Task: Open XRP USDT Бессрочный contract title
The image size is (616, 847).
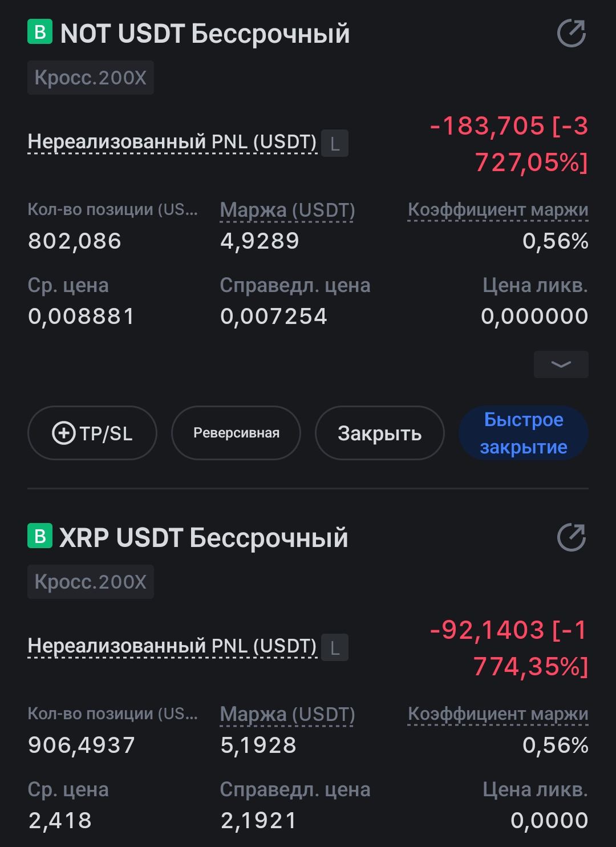Action: pyautogui.click(x=204, y=538)
